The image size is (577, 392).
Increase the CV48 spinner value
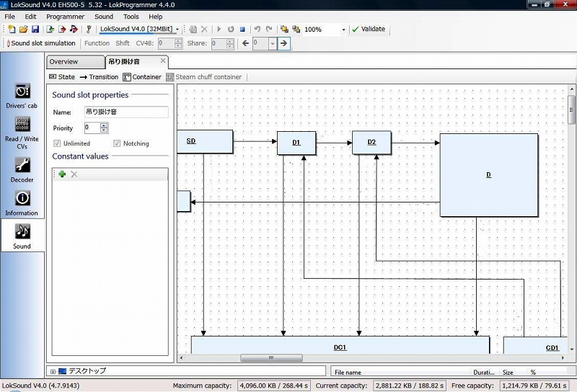(x=178, y=41)
